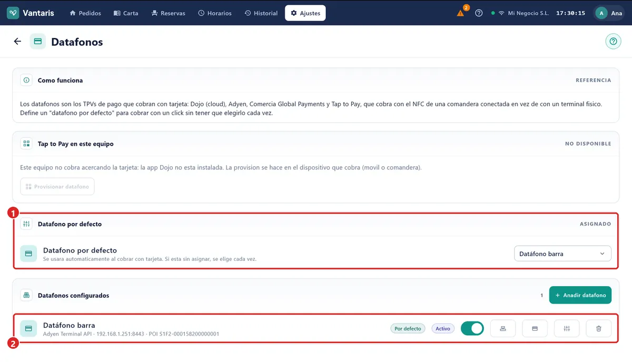Click the Mi Negocio S.L. business name
The height and width of the screenshot is (364, 632).
pos(528,13)
